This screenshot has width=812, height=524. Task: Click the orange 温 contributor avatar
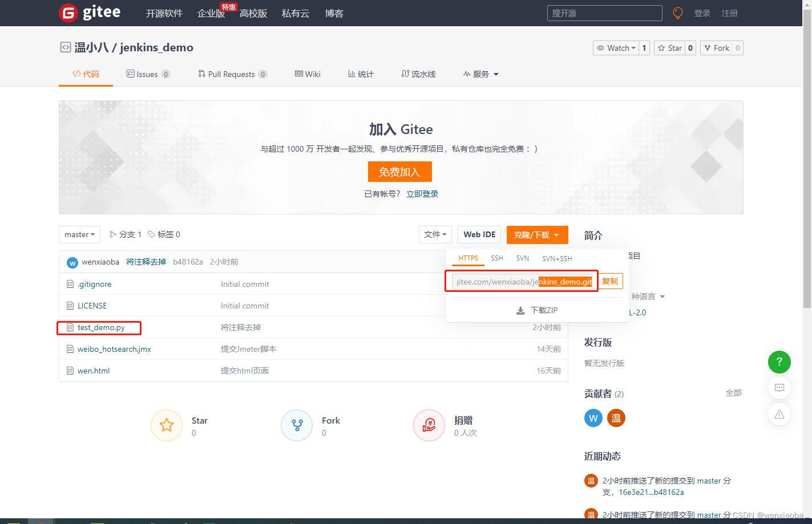(x=616, y=418)
